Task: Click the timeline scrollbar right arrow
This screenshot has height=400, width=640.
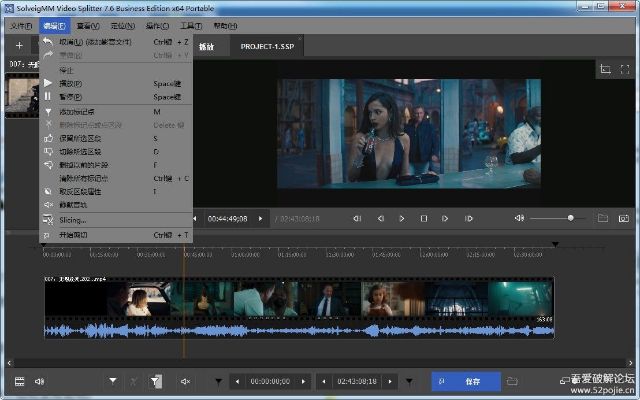Action: 631,362
